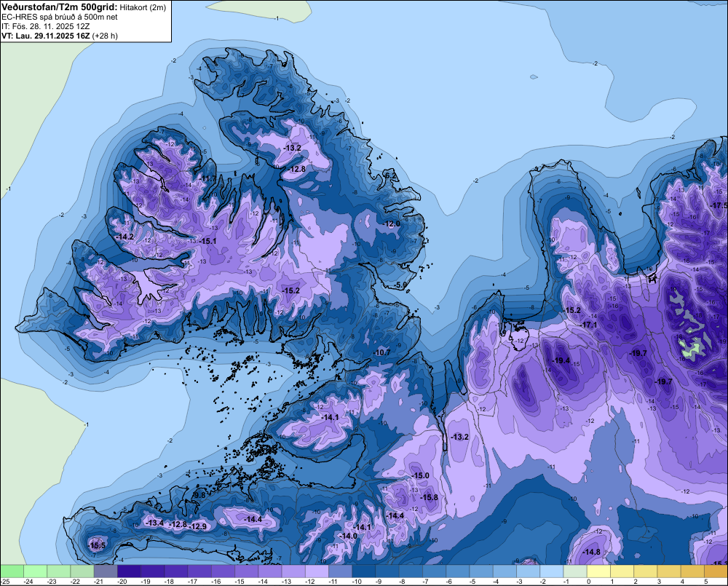
Task: Pick the legend swatch labeled -14
Action: 270,571
